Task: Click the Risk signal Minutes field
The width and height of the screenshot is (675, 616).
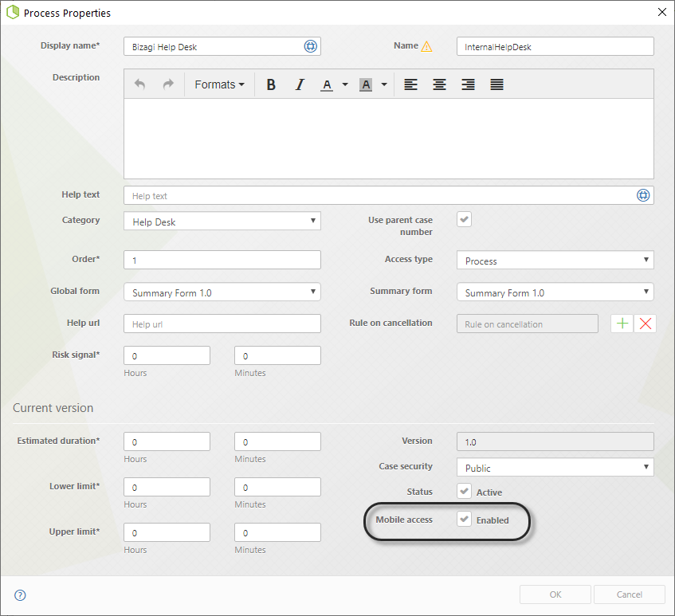Action: pos(277,355)
